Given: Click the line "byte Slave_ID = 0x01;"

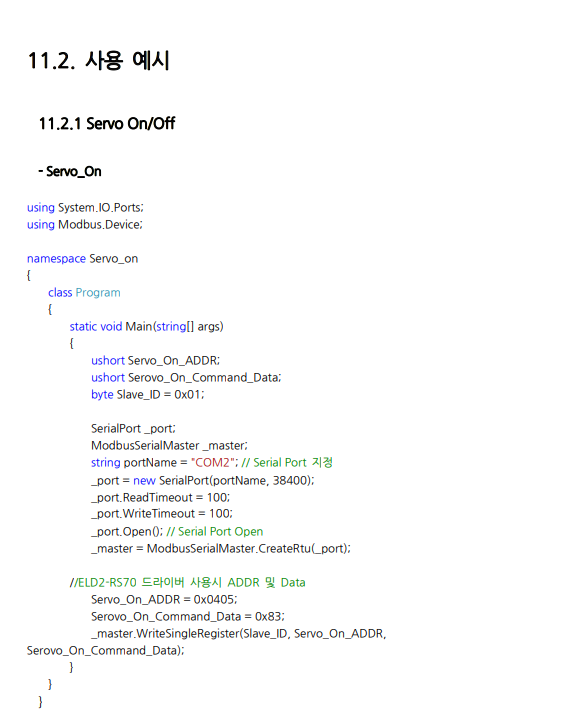Looking at the screenshot, I should click(148, 395).
